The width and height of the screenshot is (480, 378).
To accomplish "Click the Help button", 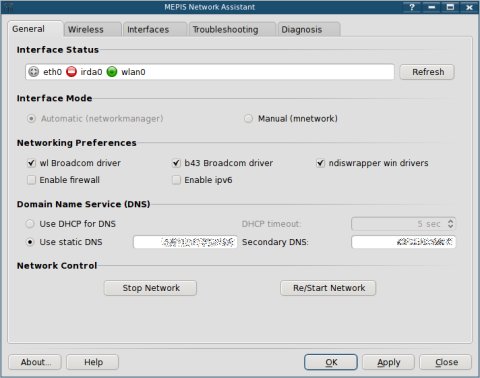I will (93, 362).
